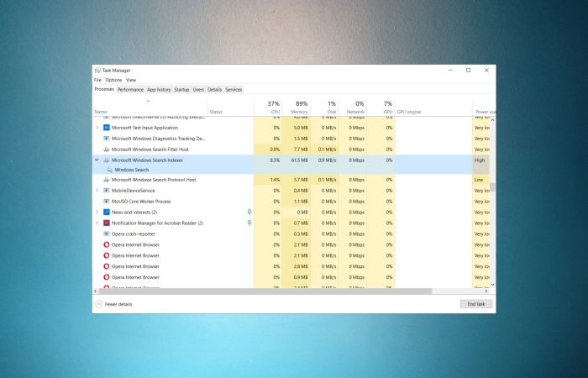This screenshot has height=378, width=588.
Task: Switch to the Performance tab
Action: click(130, 90)
